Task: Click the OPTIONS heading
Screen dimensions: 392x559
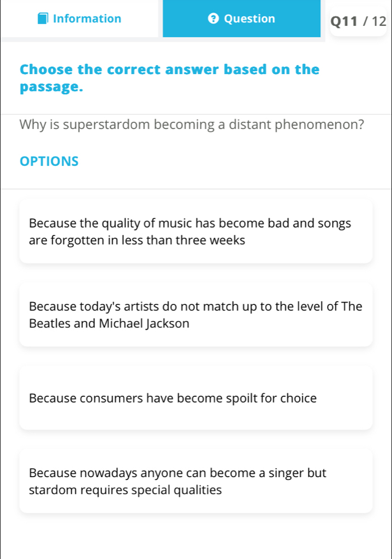Action: tap(49, 161)
